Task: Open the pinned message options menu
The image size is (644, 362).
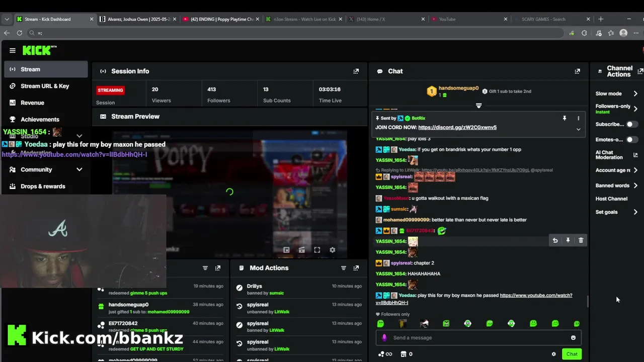Action: [x=578, y=118]
